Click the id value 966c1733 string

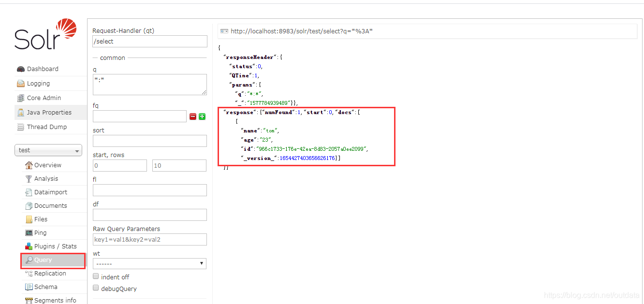[x=312, y=149]
